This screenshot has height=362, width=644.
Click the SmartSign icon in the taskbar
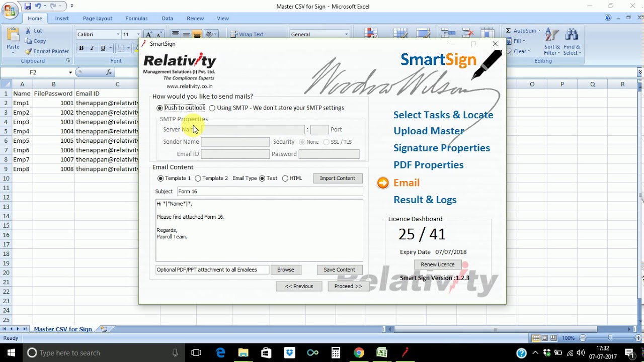[x=405, y=352]
